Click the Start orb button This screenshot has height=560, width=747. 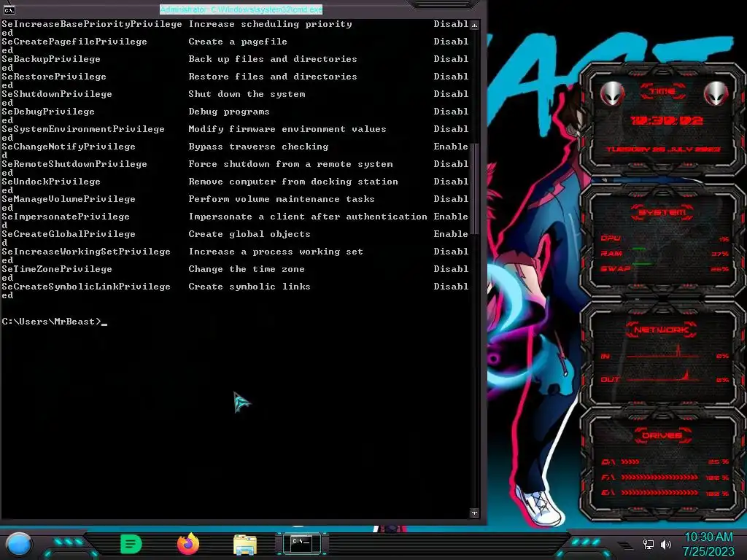(18, 544)
